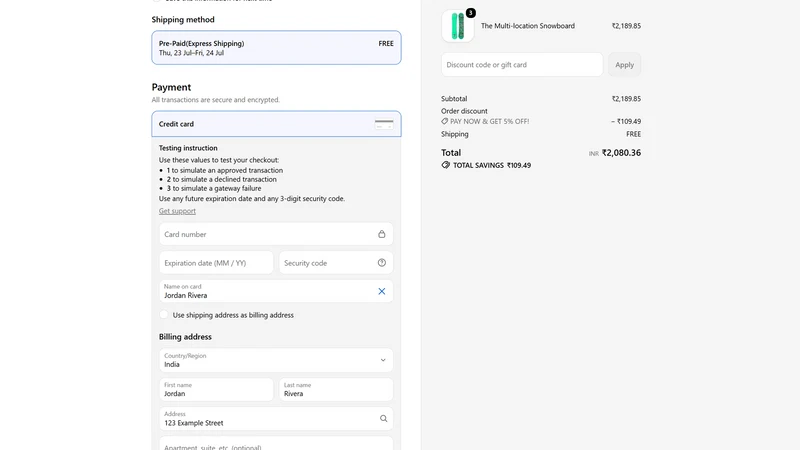Focus the Expiration date (MM / YY) field
800x450 pixels.
(x=216, y=263)
